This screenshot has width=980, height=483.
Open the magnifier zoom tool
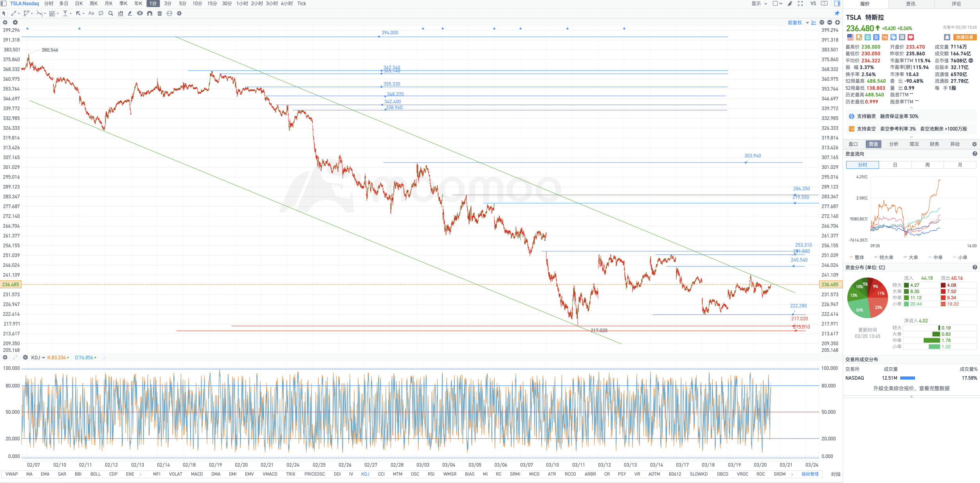[x=111, y=13]
